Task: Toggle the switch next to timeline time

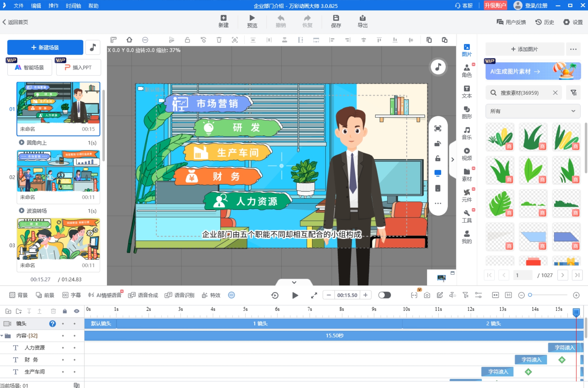Action: (x=384, y=295)
